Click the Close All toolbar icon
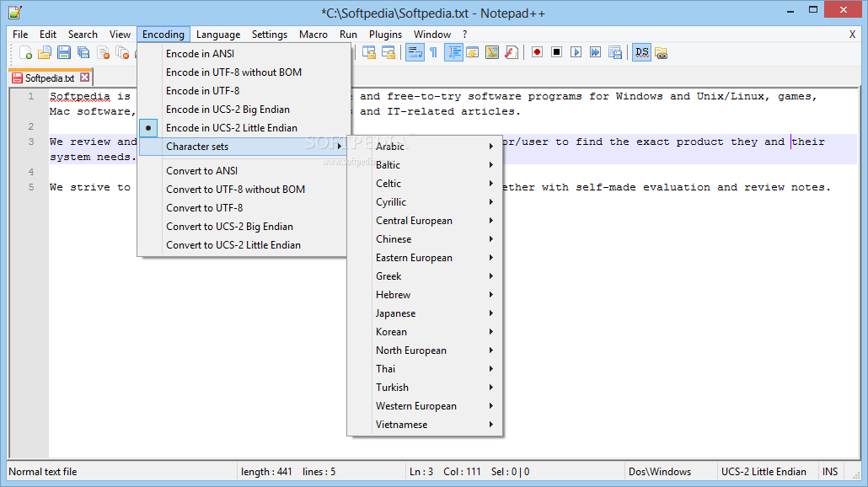Screen dimensions: 868x487 122,52
